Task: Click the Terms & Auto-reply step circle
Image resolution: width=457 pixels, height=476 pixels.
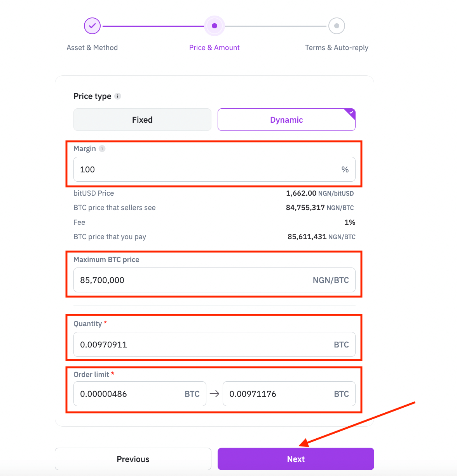Action: 337,26
